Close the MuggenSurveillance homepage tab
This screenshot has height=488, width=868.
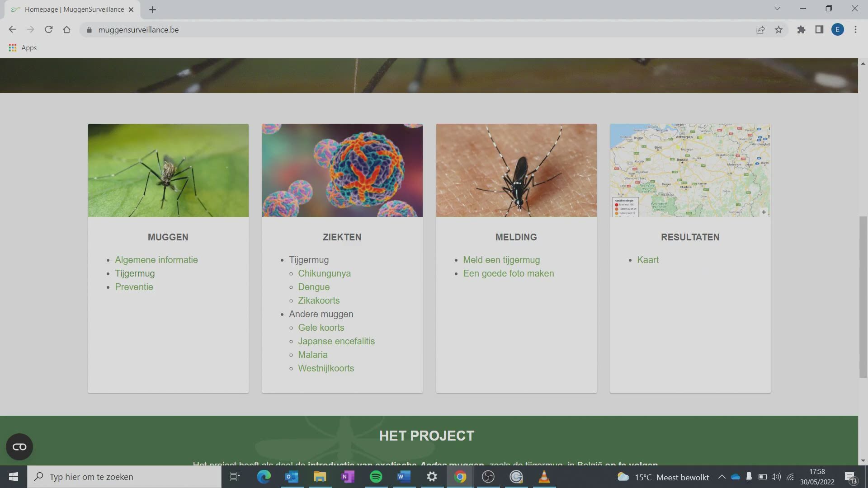[x=131, y=9]
